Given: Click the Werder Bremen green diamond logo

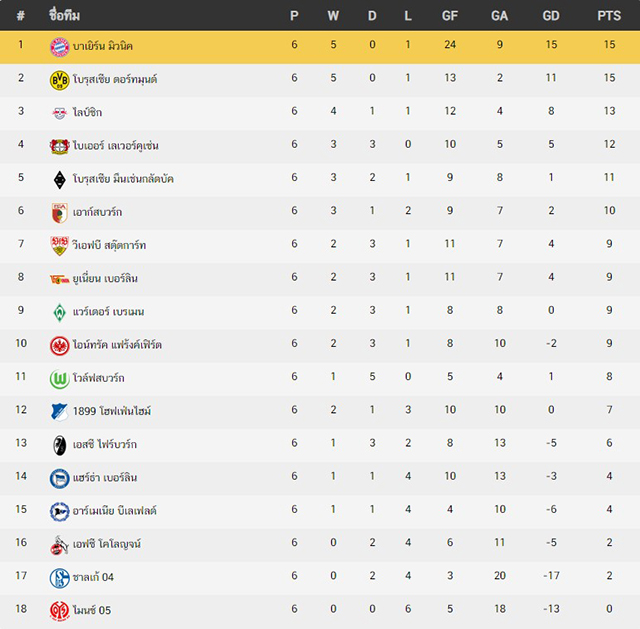Looking at the screenshot, I should [60, 312].
